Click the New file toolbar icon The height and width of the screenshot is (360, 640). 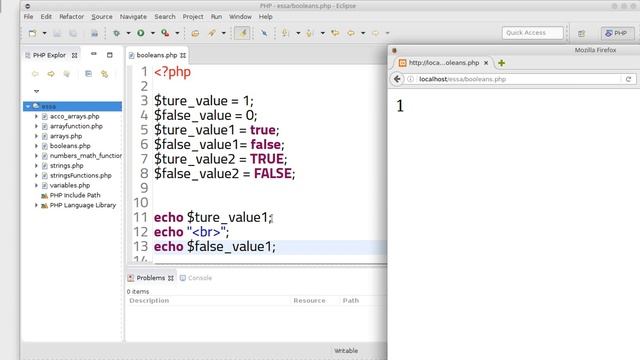(x=32, y=33)
